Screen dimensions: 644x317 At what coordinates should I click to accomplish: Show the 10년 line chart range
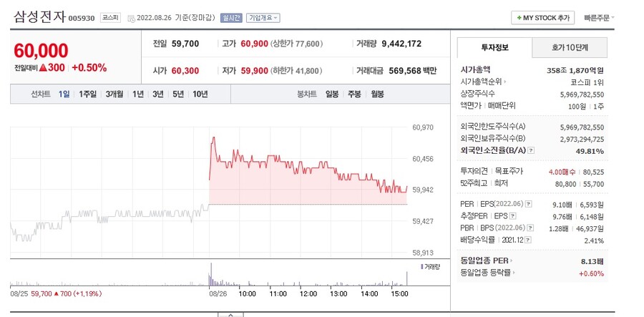[200, 94]
